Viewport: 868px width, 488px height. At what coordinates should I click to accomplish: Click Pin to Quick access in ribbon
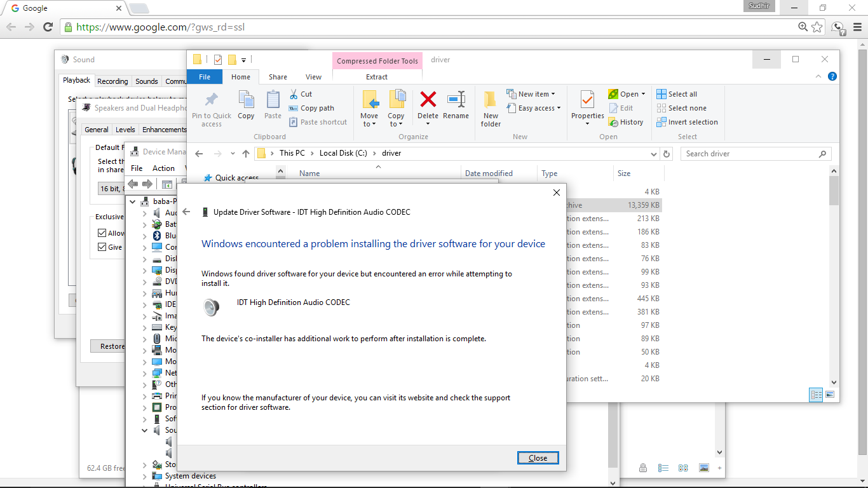(x=212, y=108)
